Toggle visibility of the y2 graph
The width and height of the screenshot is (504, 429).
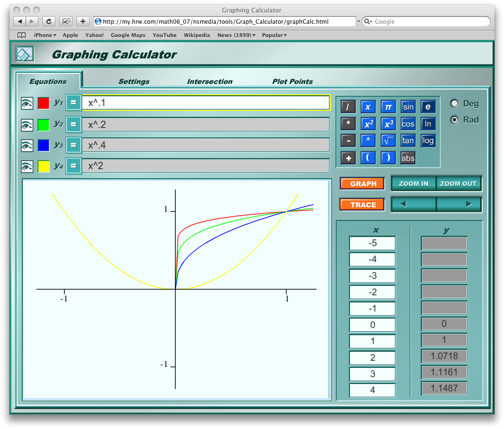(x=27, y=125)
